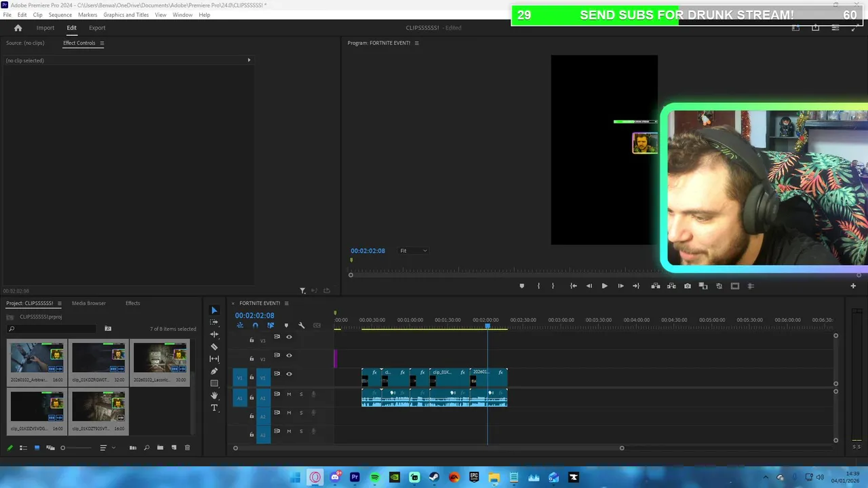Select the Slip tool
The width and height of the screenshot is (868, 488).
(x=214, y=359)
